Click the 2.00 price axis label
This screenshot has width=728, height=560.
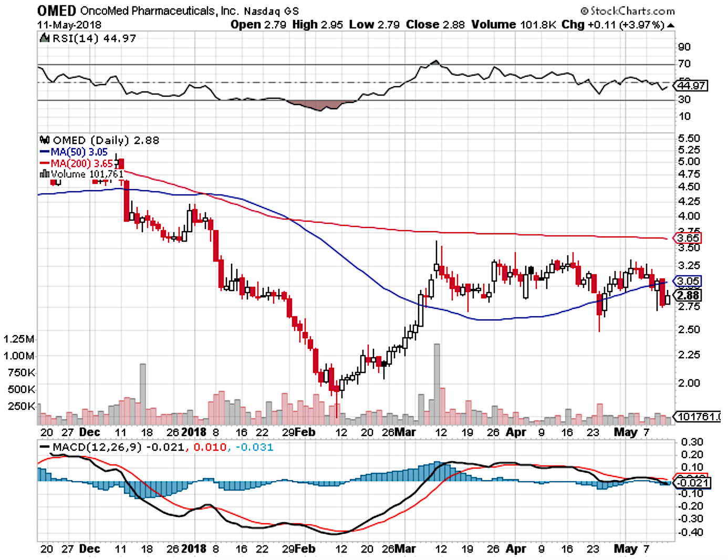pyautogui.click(x=689, y=383)
